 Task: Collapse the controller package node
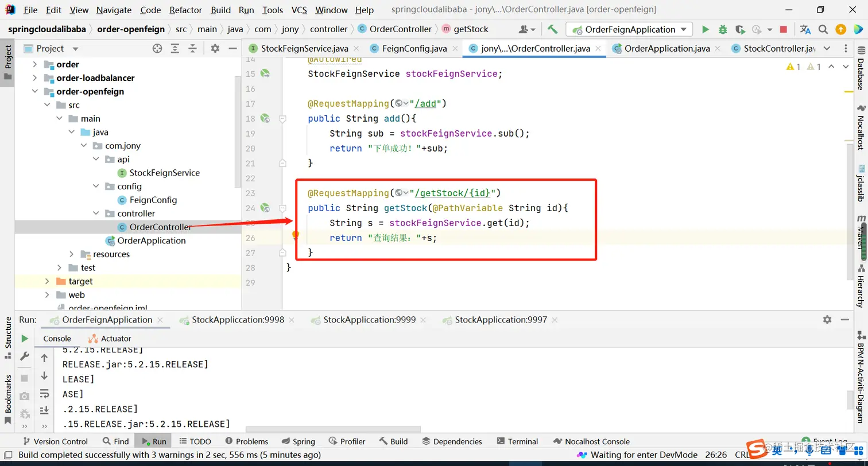[x=96, y=213]
